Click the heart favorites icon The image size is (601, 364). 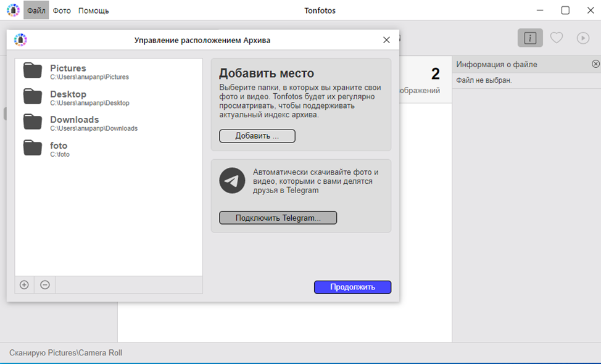[557, 38]
